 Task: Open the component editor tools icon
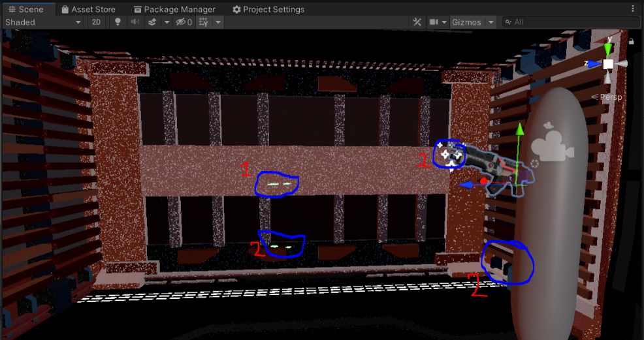[417, 22]
